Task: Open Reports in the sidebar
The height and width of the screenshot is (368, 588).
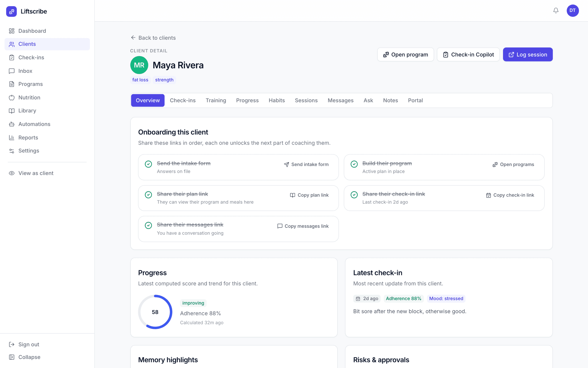Action: click(x=47, y=137)
